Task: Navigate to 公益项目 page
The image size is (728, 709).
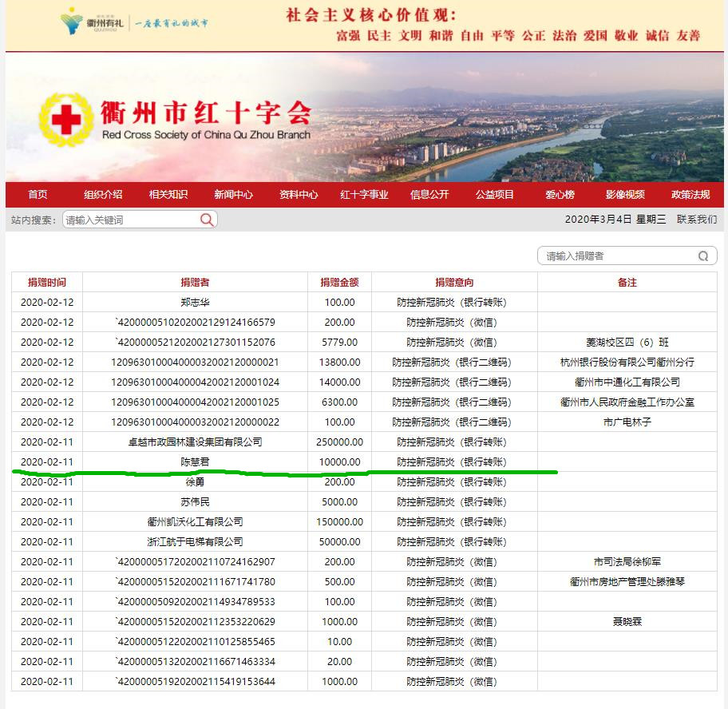Action: pos(495,195)
